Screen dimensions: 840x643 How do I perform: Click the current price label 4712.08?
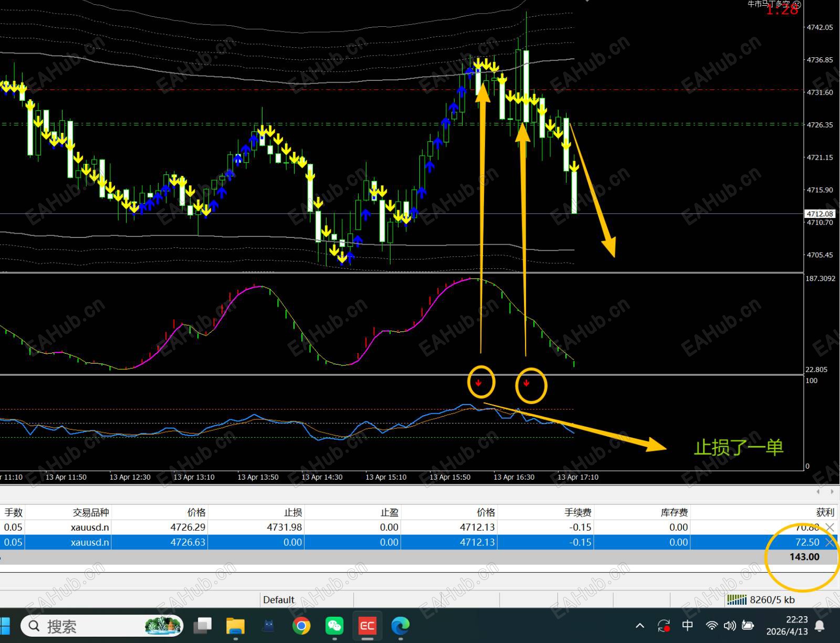pyautogui.click(x=820, y=214)
